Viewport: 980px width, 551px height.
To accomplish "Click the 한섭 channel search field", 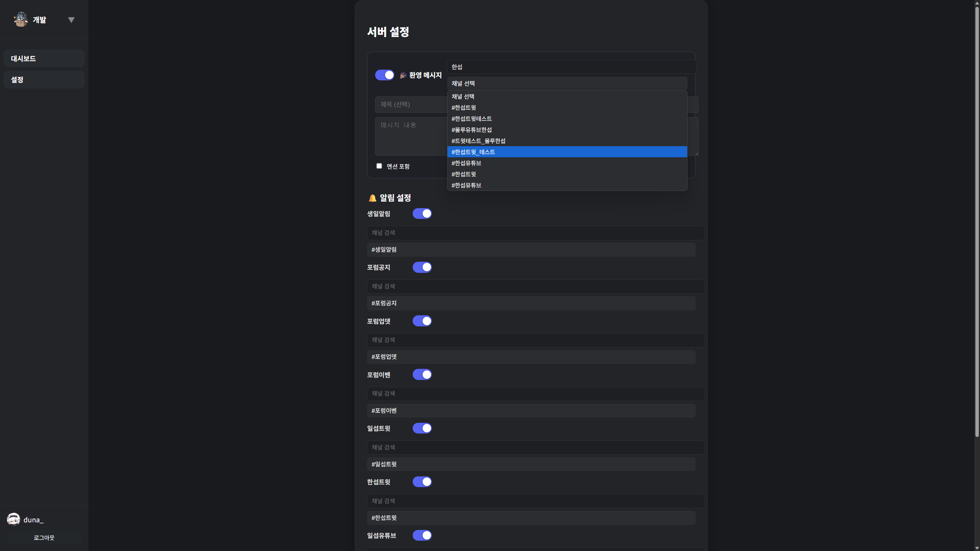I will point(570,67).
